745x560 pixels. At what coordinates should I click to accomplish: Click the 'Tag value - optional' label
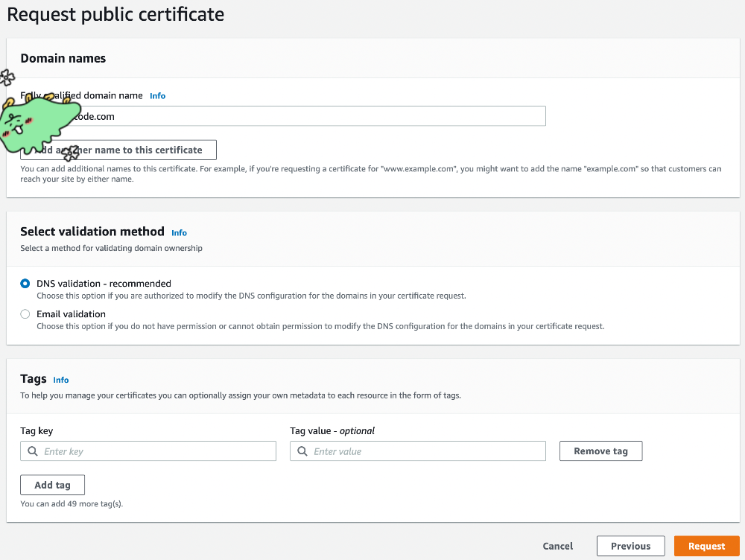point(332,430)
